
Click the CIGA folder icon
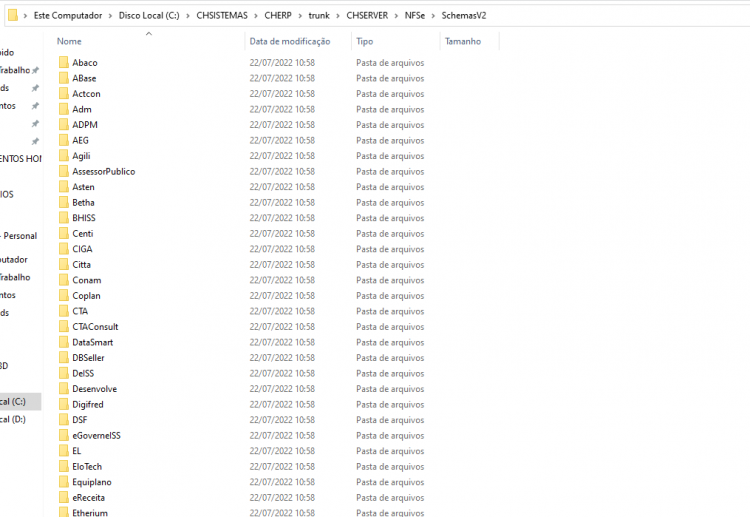tap(64, 249)
